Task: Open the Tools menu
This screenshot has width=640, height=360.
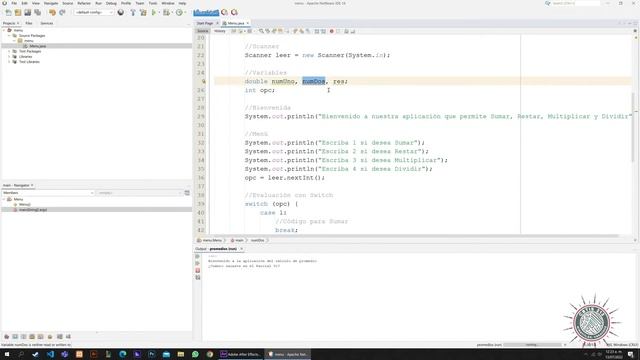Action: 153,3
